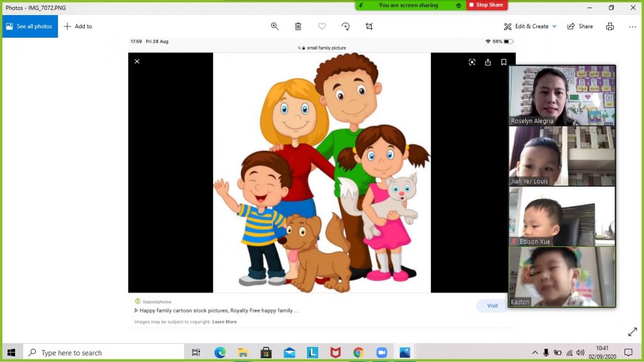The height and width of the screenshot is (362, 644).
Task: Select the crop tool icon
Action: click(x=369, y=26)
